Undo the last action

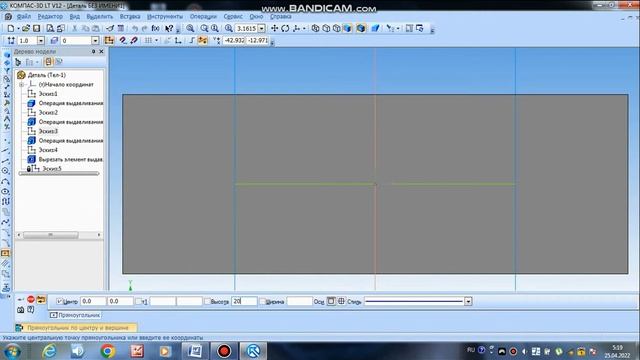pyautogui.click(x=135, y=28)
